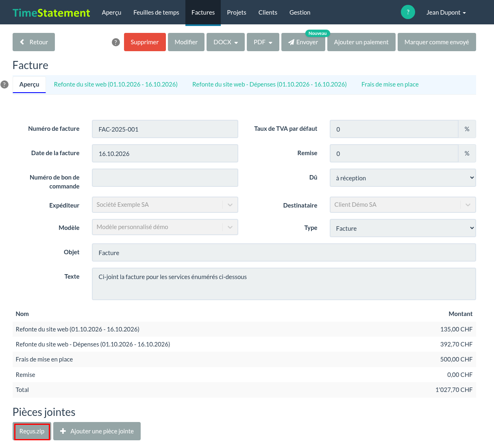The image size is (494, 448).
Task: Expand the Modèle template dropdown
Action: click(165, 227)
